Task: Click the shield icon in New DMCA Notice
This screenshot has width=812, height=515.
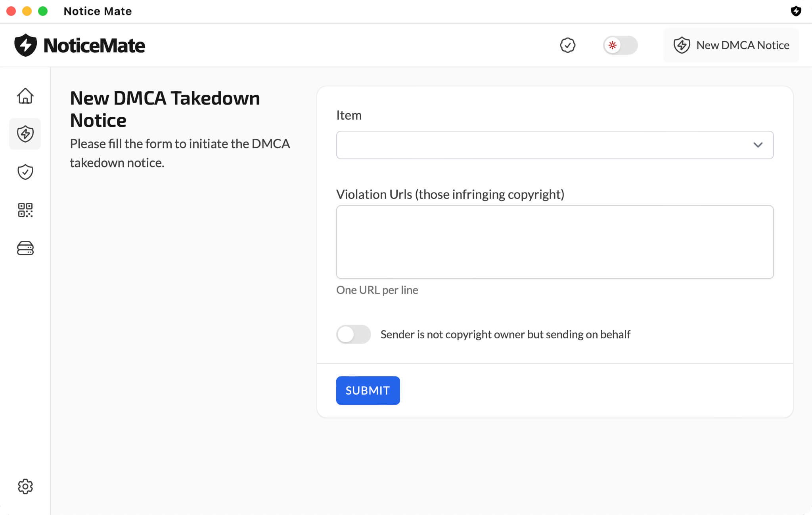Action: 682,45
